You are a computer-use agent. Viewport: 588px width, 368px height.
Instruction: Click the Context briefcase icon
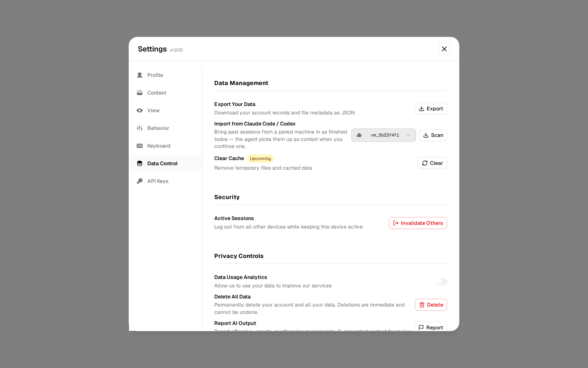click(x=140, y=93)
